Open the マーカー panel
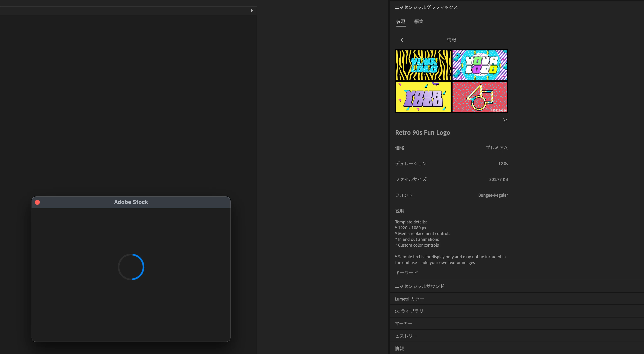This screenshot has width=644, height=354. coord(403,324)
